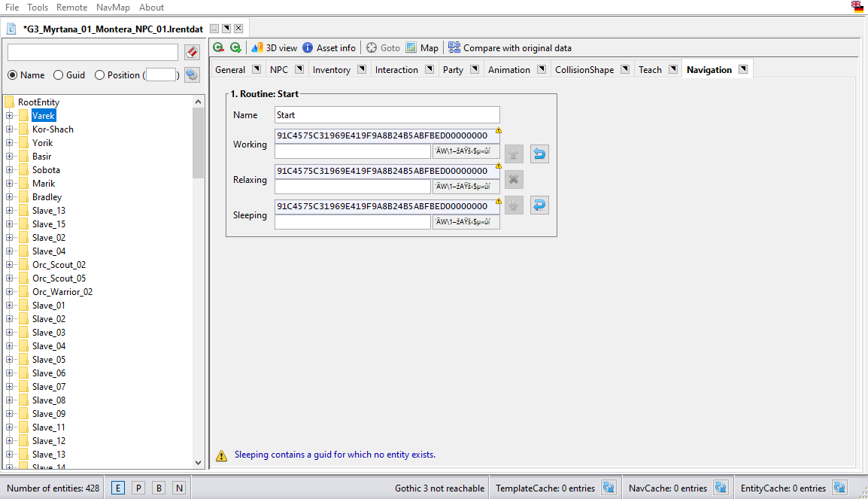Viewport: 868px width, 499px height.
Task: Refresh the TemplateCache entries
Action: click(609, 488)
